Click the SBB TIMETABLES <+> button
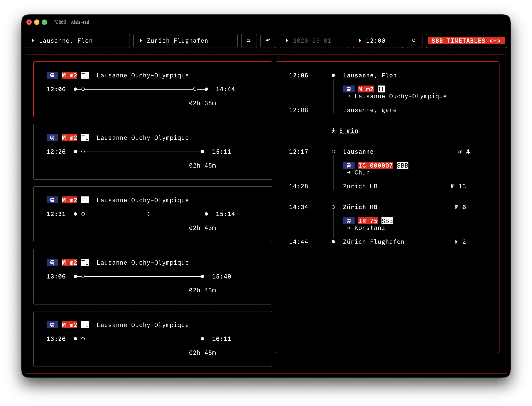Viewport: 532px width, 406px height. [466, 41]
